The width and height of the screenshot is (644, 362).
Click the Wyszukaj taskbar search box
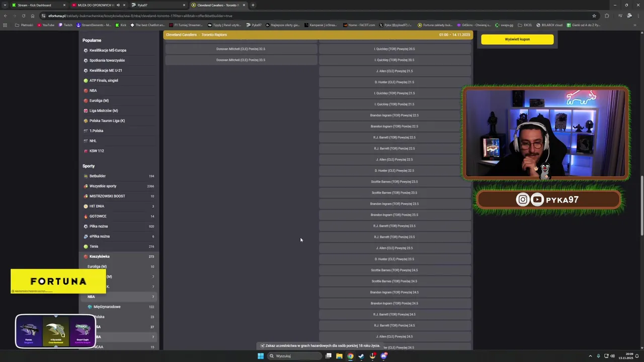[295, 356]
